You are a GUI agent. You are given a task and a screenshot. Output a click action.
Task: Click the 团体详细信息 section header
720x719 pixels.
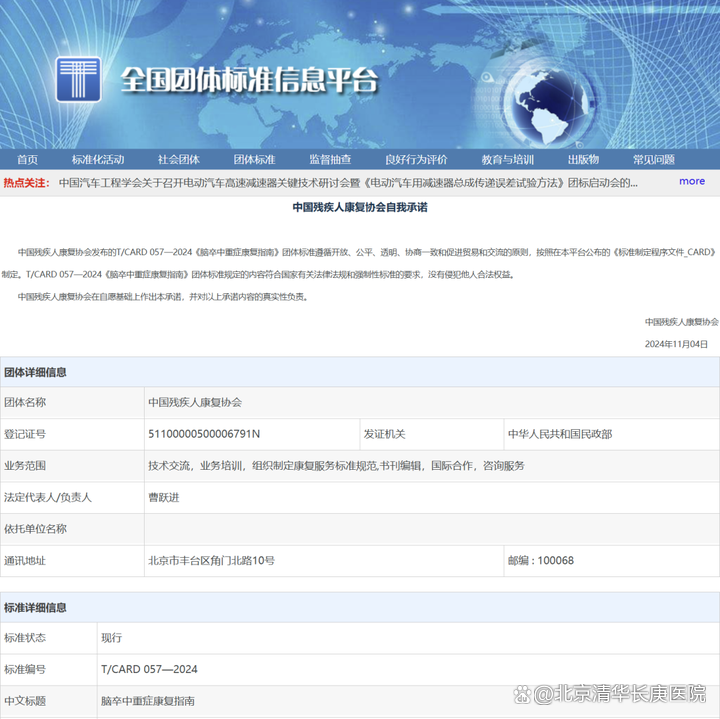(36, 372)
